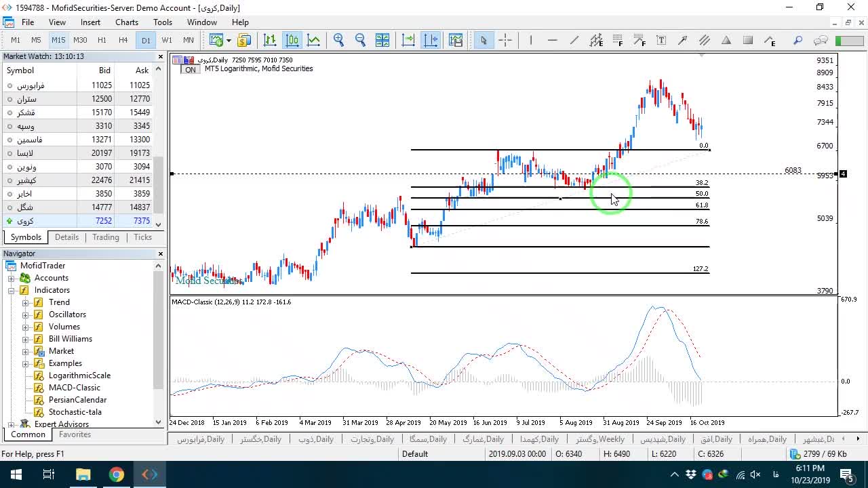Expand the Examples folder in Navigator
The height and width of the screenshot is (488, 868).
coord(26,363)
